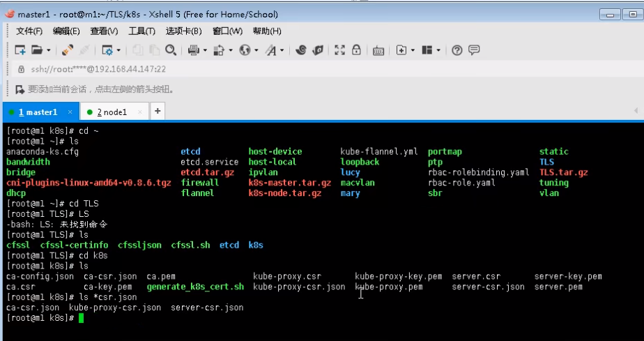
Task: Click the Color Scheme icon
Action: point(219,50)
